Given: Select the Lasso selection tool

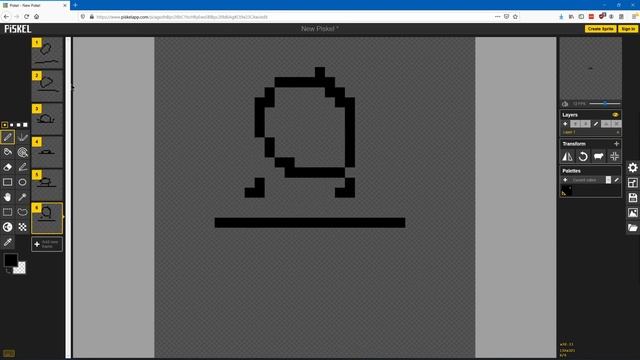Looking at the screenshot, I should pyautogui.click(x=22, y=212).
